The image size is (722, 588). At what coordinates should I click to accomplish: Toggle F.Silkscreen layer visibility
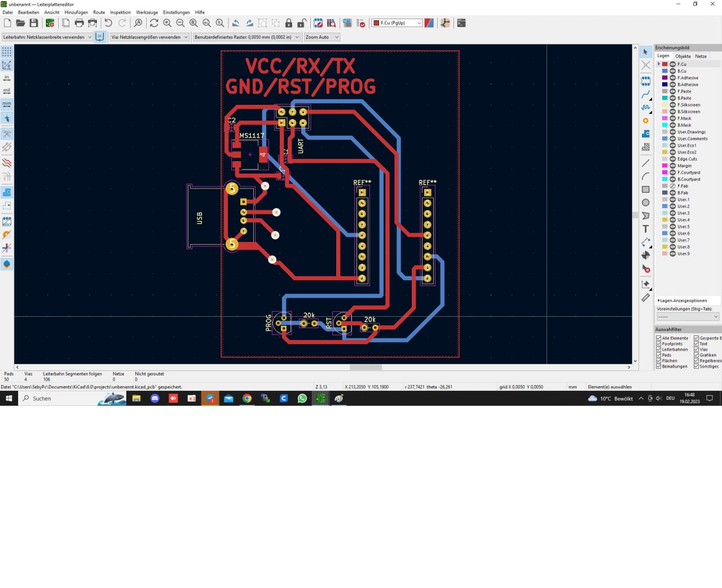(672, 105)
